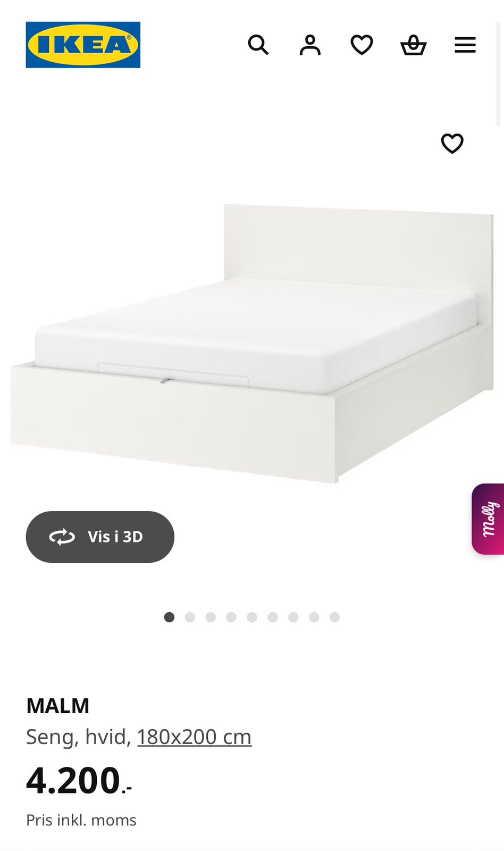Select the first carousel dot
504x851 pixels.
[x=169, y=617]
